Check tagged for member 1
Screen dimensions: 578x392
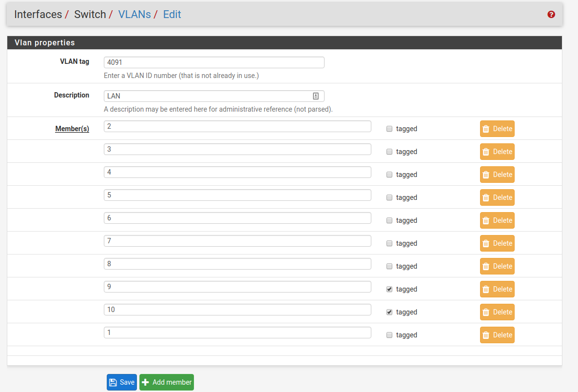[x=389, y=335]
